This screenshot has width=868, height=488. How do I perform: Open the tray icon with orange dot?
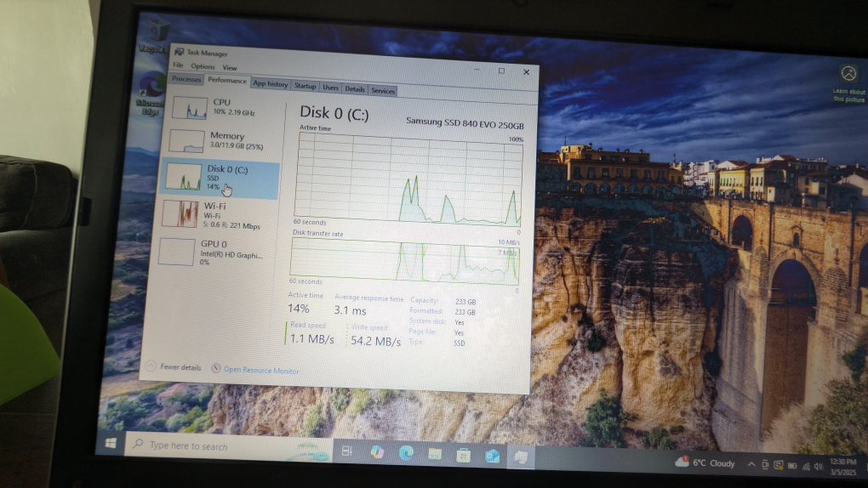779,465
